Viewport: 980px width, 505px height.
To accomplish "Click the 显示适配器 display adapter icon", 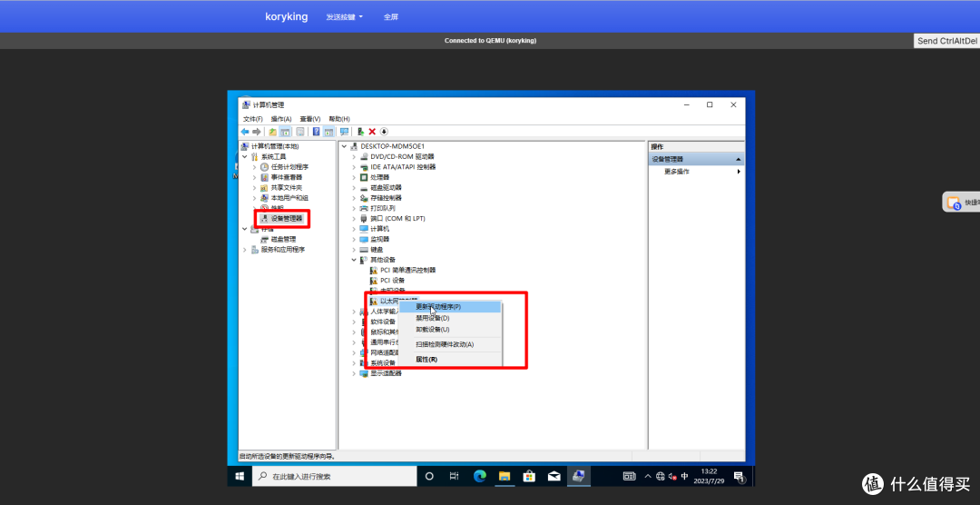I will pos(364,373).
